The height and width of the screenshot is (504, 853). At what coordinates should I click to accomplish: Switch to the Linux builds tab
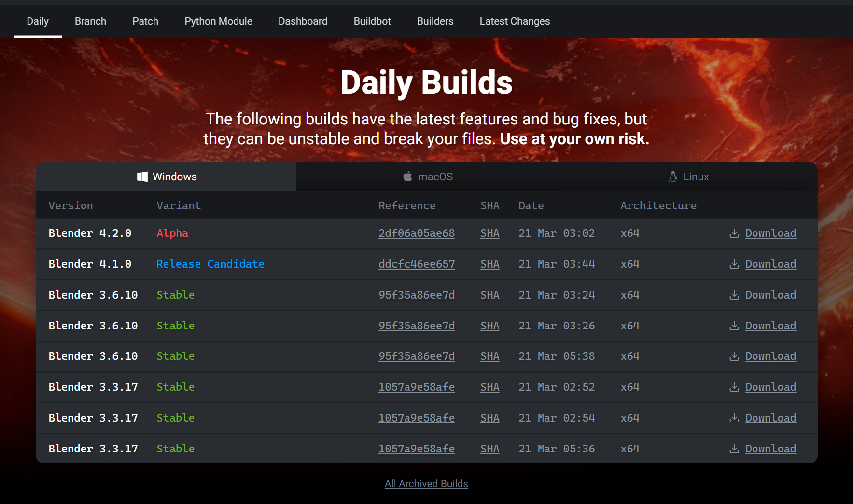coord(688,177)
